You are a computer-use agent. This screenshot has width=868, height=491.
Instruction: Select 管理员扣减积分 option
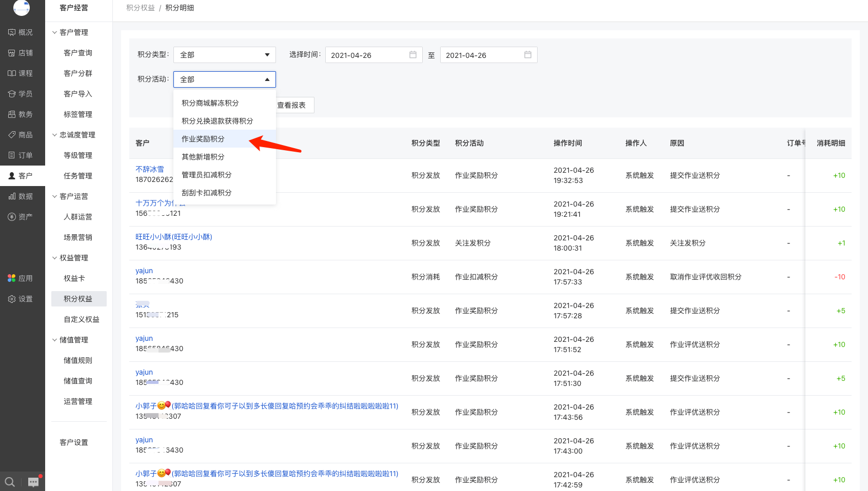pos(225,175)
